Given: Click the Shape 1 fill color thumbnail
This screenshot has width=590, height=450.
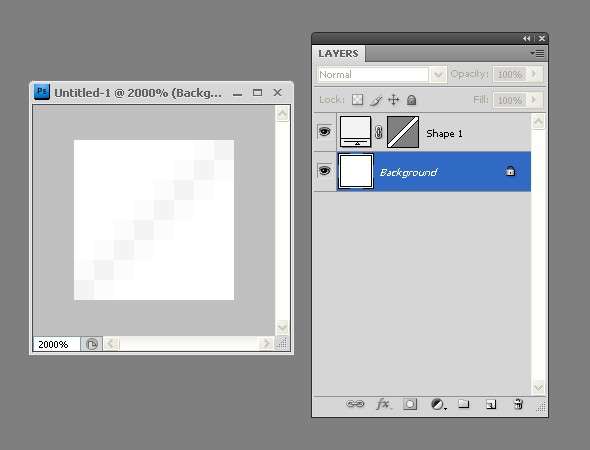Looking at the screenshot, I should [x=355, y=132].
